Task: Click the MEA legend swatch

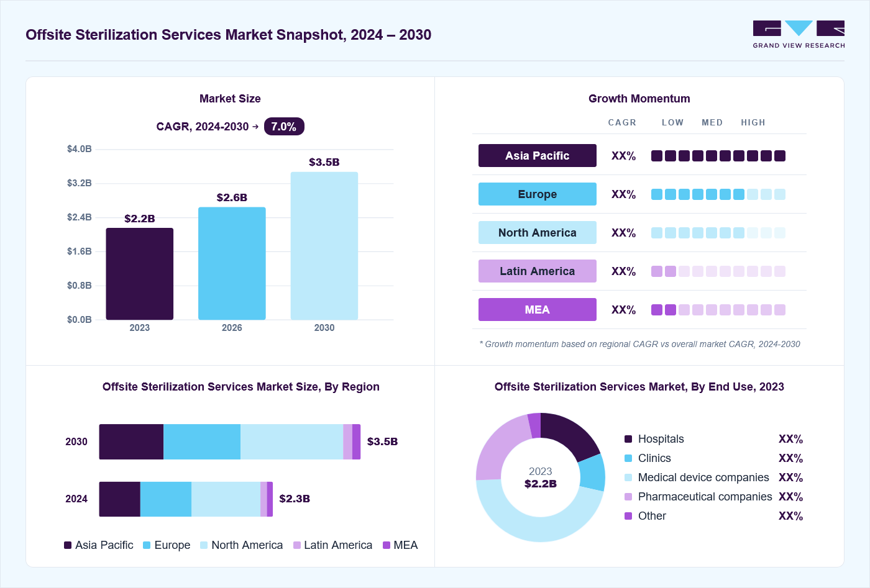Action: point(387,545)
